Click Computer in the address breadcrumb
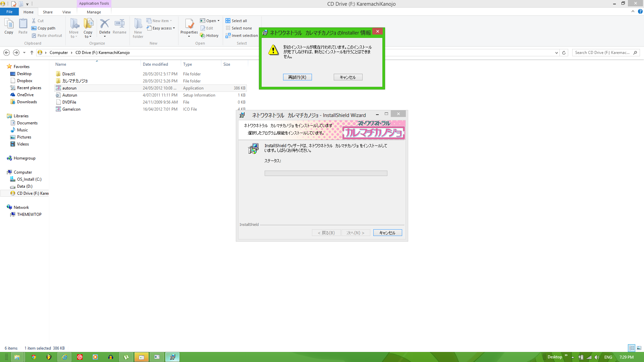The width and height of the screenshot is (644, 362). pos(59,53)
